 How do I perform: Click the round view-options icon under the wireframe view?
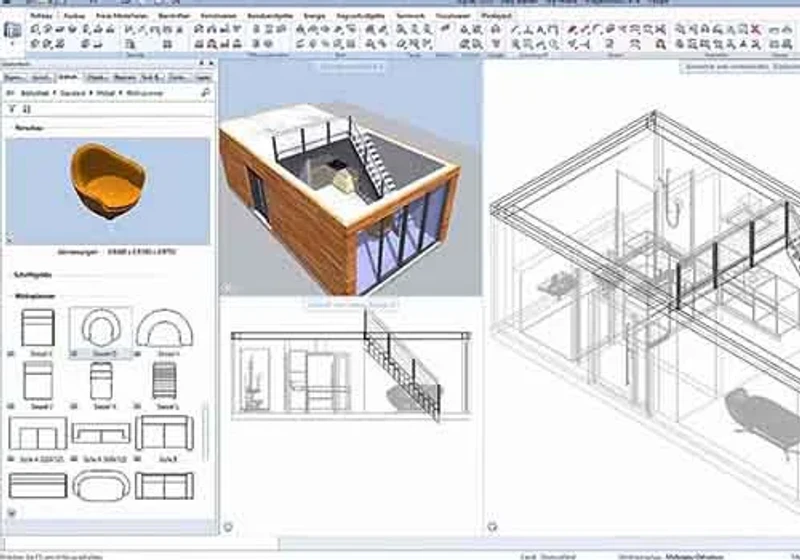click(492, 527)
